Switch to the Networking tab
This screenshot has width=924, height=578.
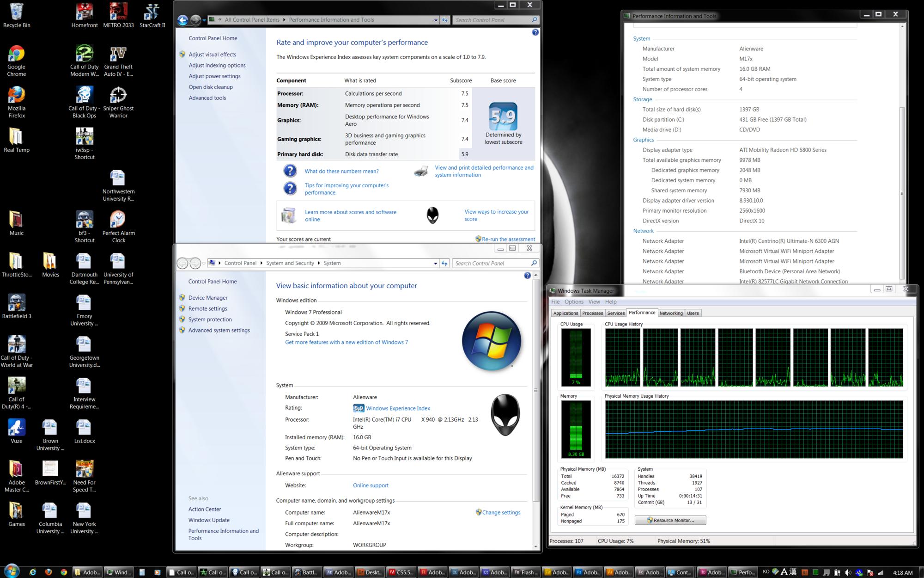coord(671,313)
